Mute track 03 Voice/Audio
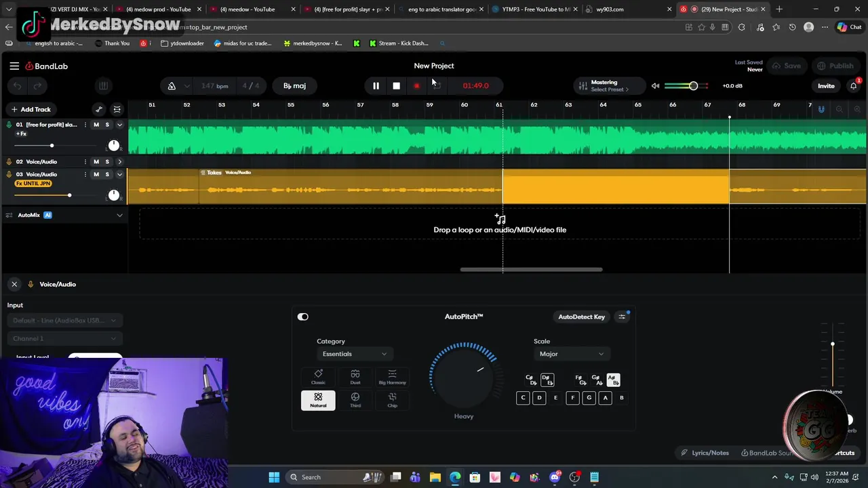 [96, 174]
